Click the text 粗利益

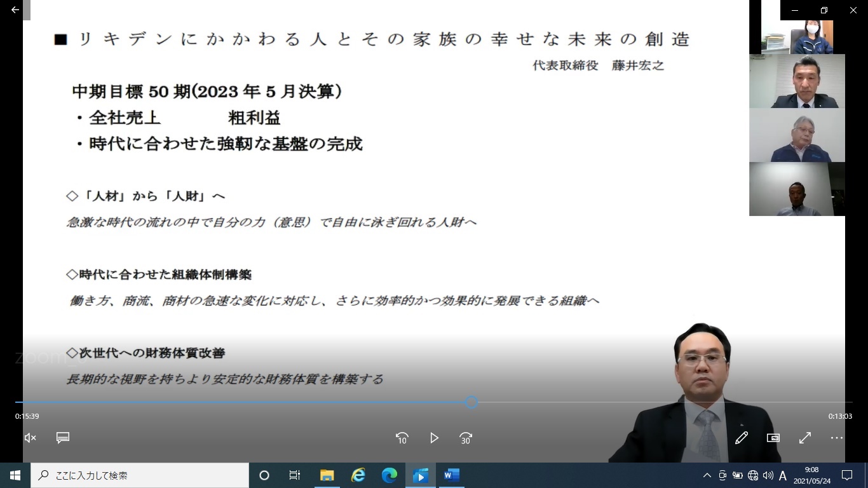tap(254, 118)
